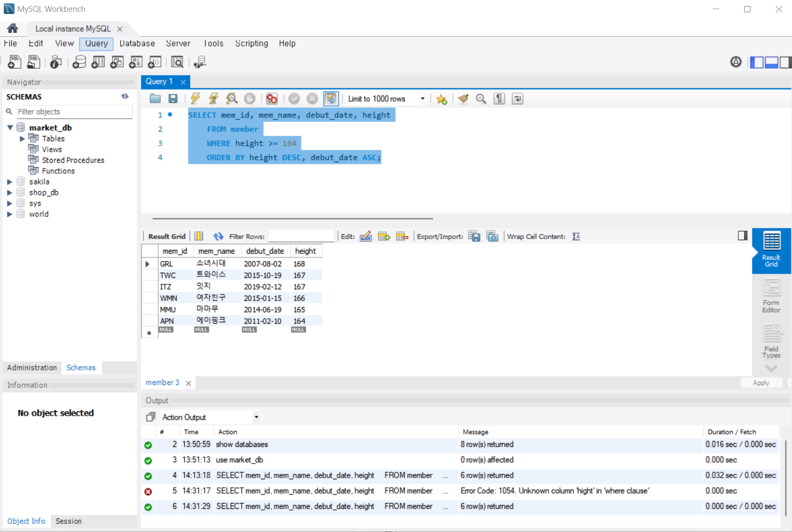Create a new view icon

tap(117, 62)
